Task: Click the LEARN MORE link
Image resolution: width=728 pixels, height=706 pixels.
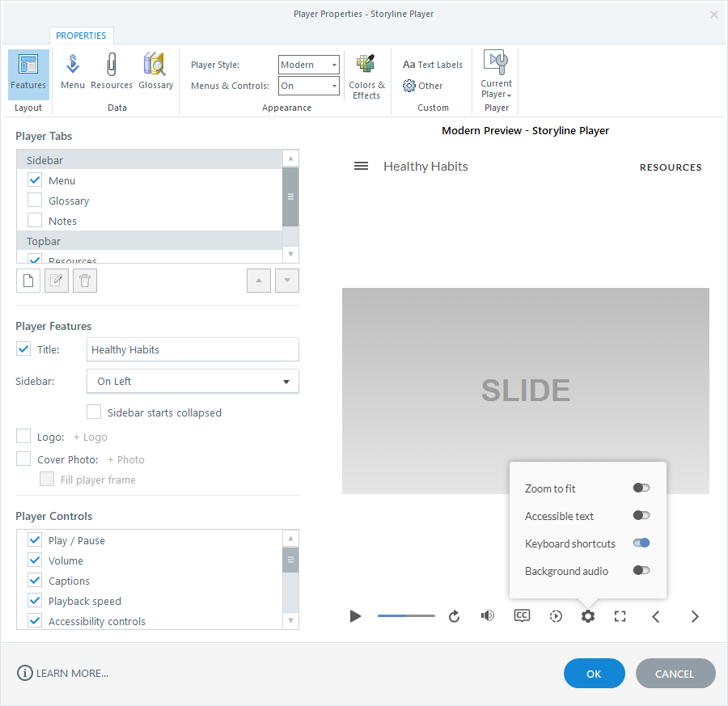Action: [73, 674]
